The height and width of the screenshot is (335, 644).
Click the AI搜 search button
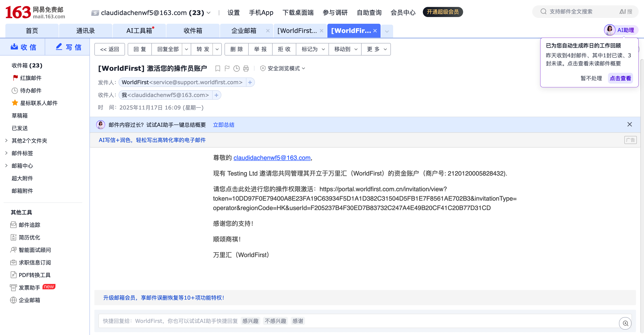point(626,11)
